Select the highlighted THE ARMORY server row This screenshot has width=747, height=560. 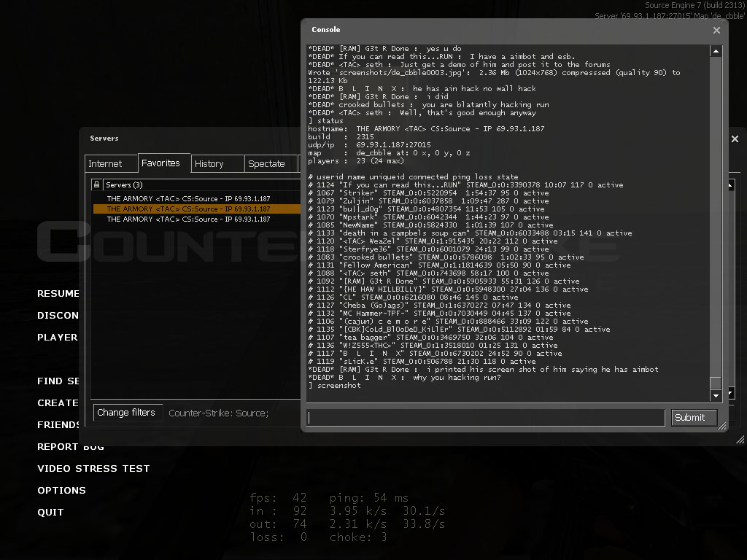[x=188, y=209]
